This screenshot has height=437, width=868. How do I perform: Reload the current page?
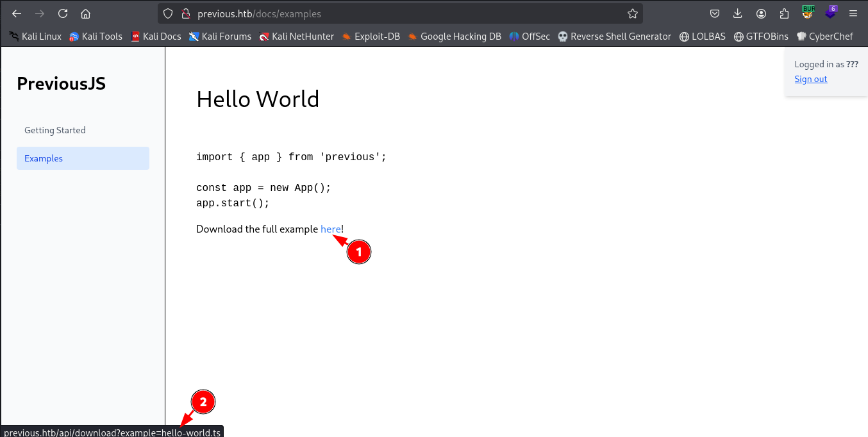62,13
